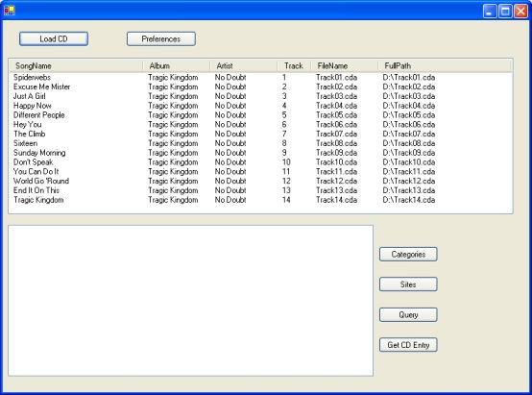The image size is (532, 395).
Task: Select The Climb song
Action: tap(29, 134)
